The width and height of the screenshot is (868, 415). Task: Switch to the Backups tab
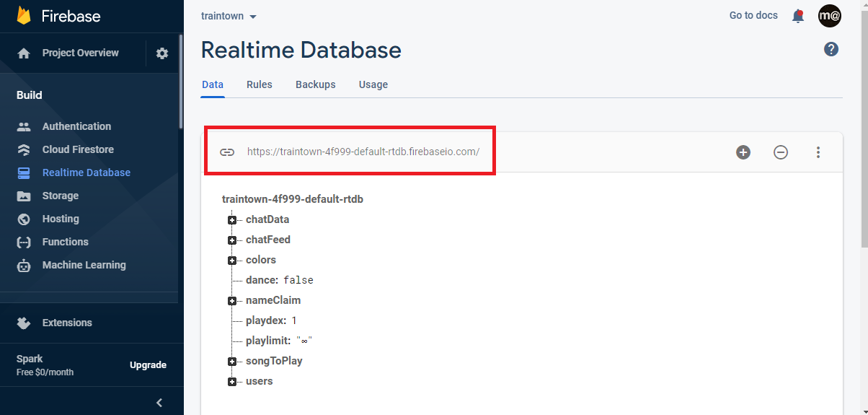[316, 84]
